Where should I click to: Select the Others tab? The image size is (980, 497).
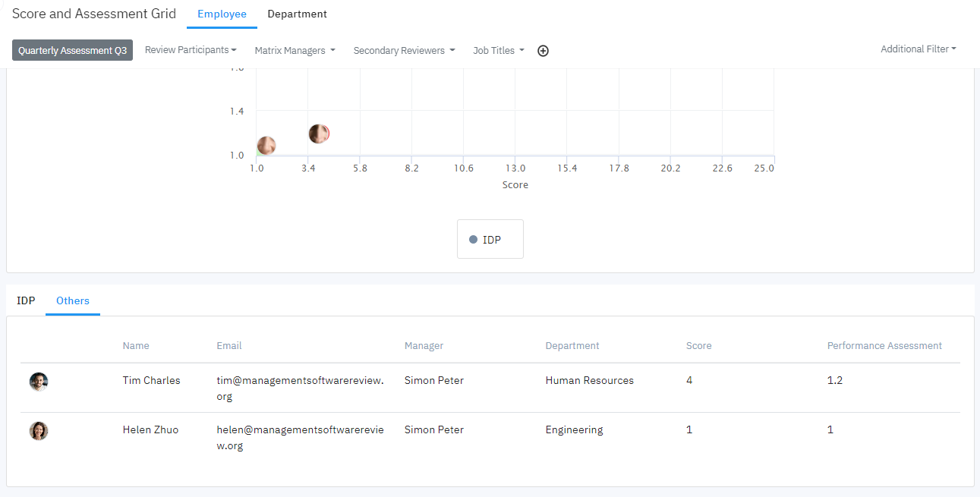[73, 301]
